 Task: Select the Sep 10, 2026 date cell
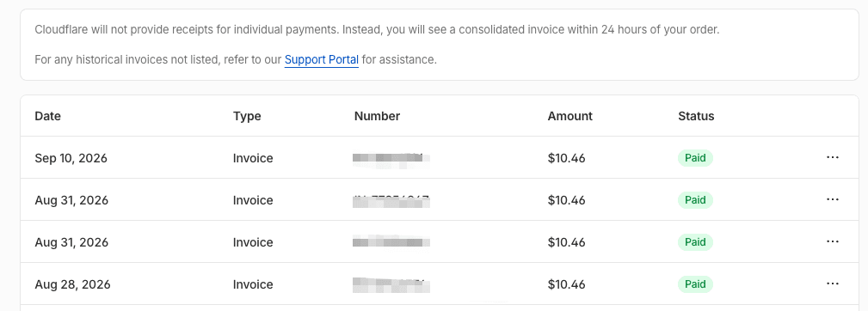point(71,158)
